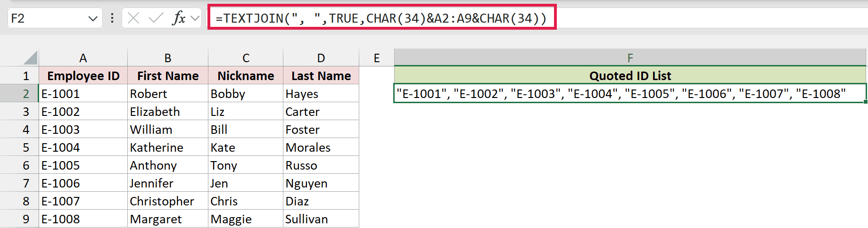Viewport: 868px width, 228px height.
Task: Cancel the formula entry with X icon
Action: (133, 18)
